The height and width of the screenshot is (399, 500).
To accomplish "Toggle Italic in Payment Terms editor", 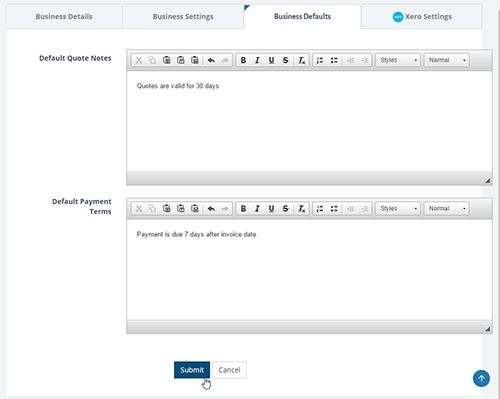I will click(257, 209).
